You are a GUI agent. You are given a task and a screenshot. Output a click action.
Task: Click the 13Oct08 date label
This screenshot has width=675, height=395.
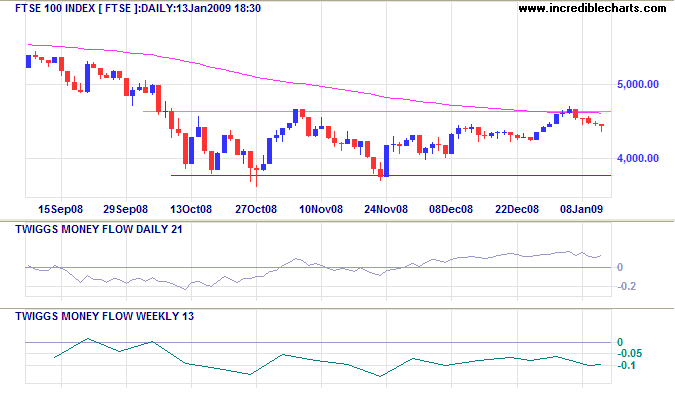191,210
